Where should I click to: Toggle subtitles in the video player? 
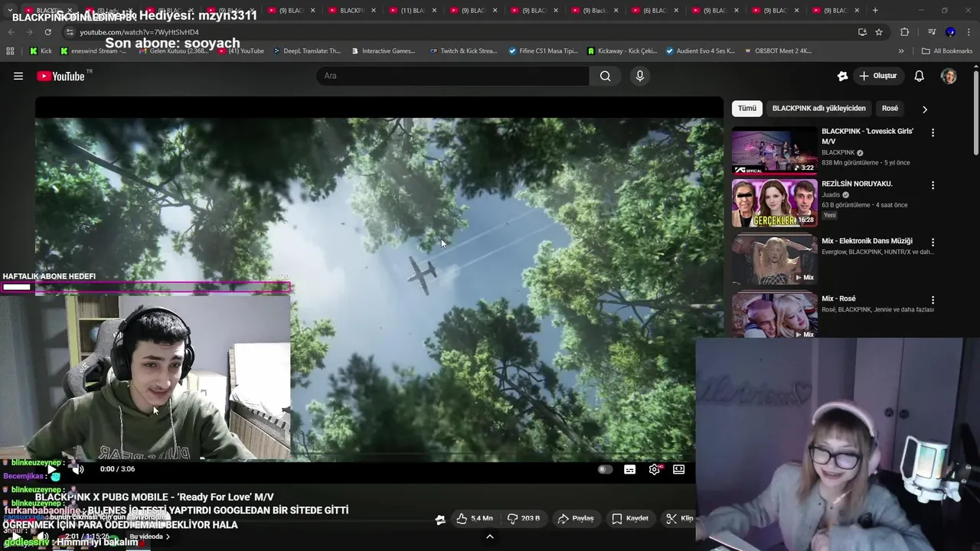629,470
